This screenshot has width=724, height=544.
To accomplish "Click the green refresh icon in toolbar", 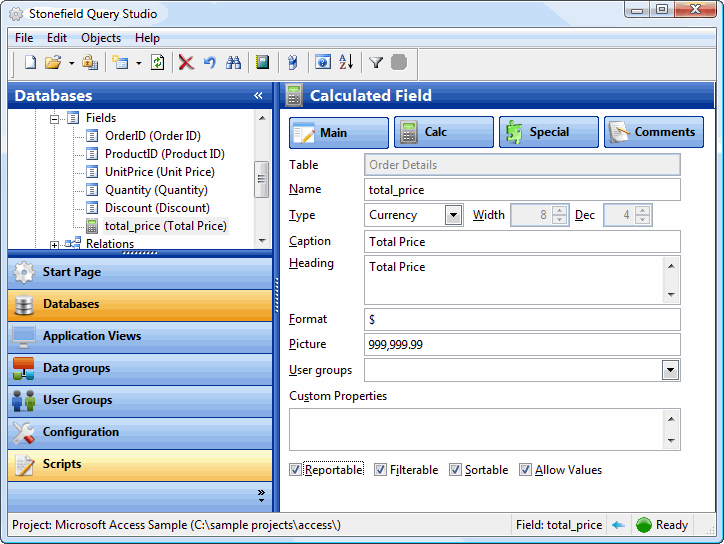I will pos(157,63).
